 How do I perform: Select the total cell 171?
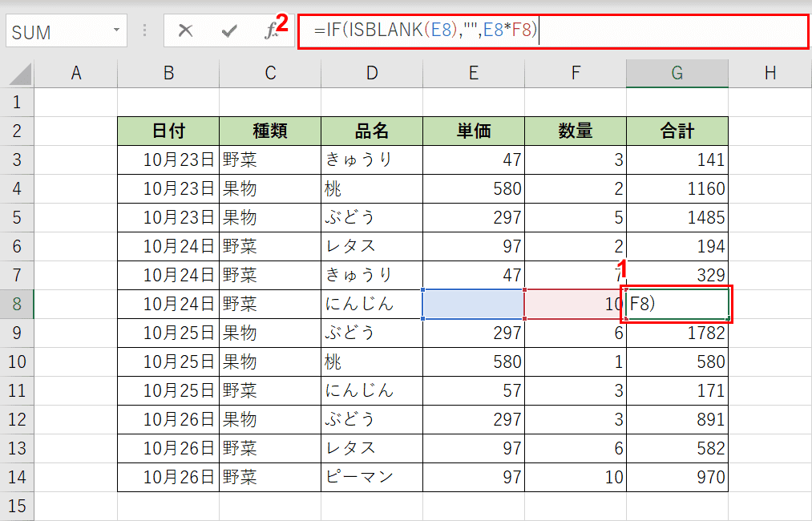pyautogui.click(x=677, y=390)
